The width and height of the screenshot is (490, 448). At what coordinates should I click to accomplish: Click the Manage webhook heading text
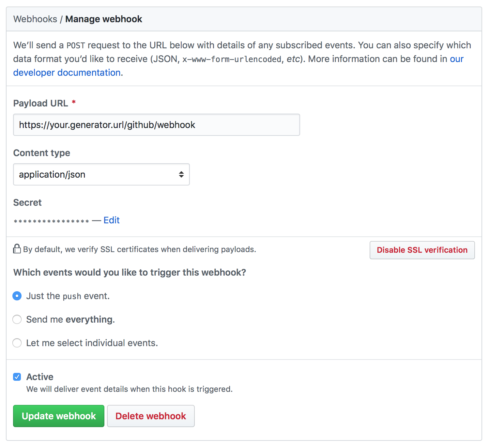[x=104, y=19]
